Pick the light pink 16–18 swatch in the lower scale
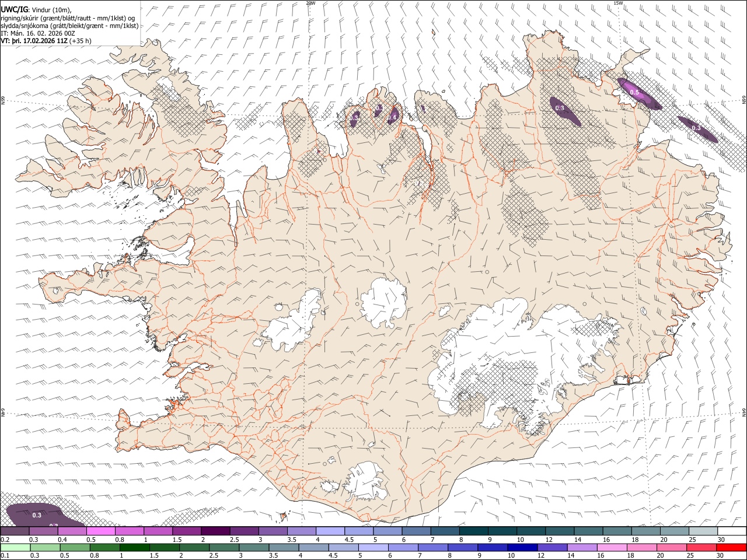 click(x=612, y=547)
